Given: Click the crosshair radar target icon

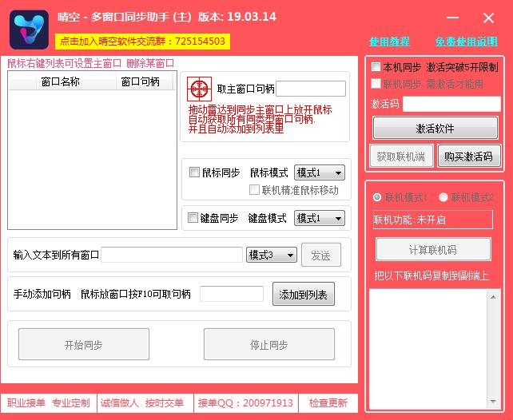Looking at the screenshot, I should pyautogui.click(x=200, y=89).
